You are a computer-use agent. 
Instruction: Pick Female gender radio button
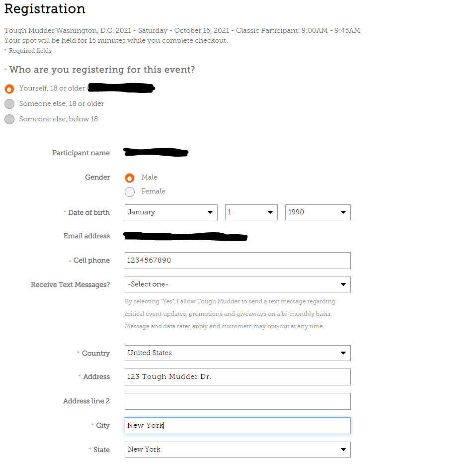[x=130, y=192]
